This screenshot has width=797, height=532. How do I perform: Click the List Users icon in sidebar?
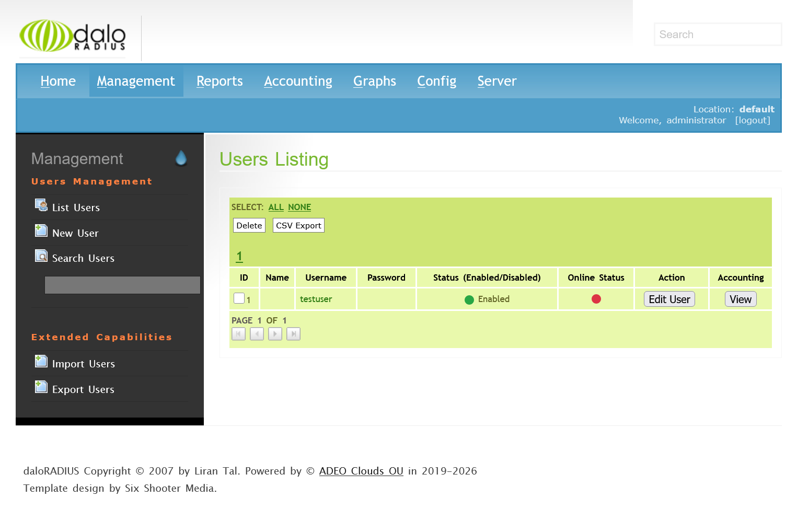coord(41,205)
